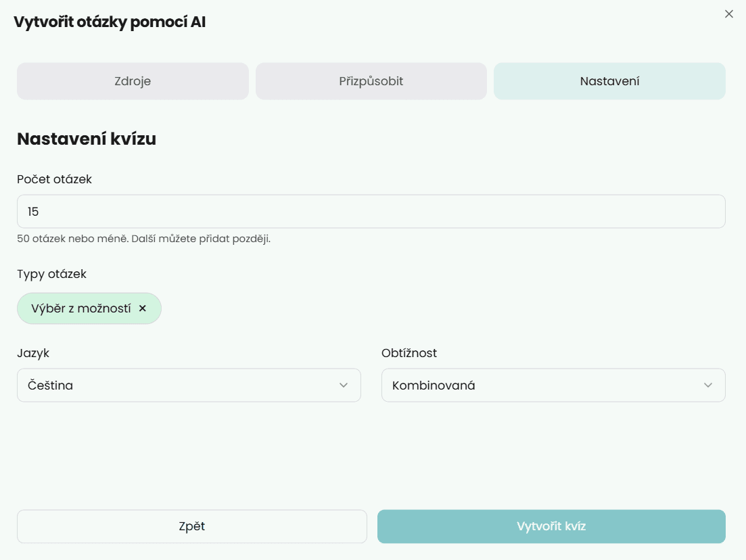Focus the Počet otázek number field
The image size is (746, 560).
(x=371, y=212)
